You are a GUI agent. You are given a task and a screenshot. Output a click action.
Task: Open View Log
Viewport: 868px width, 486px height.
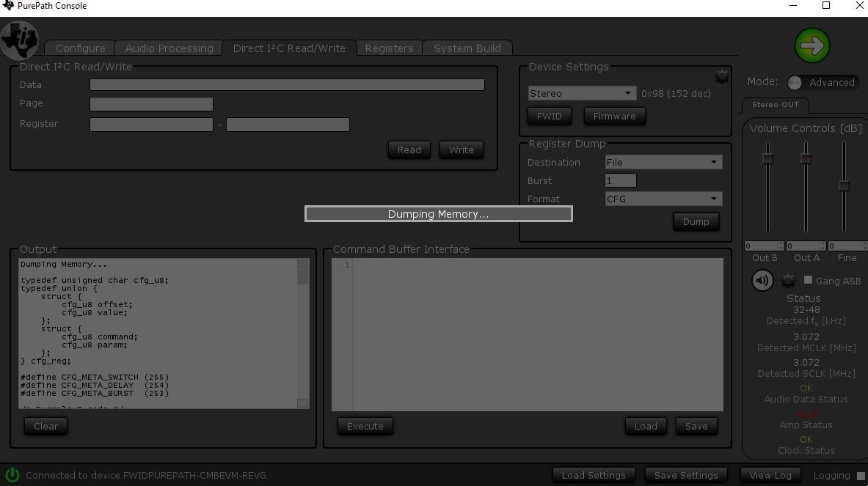tap(770, 476)
